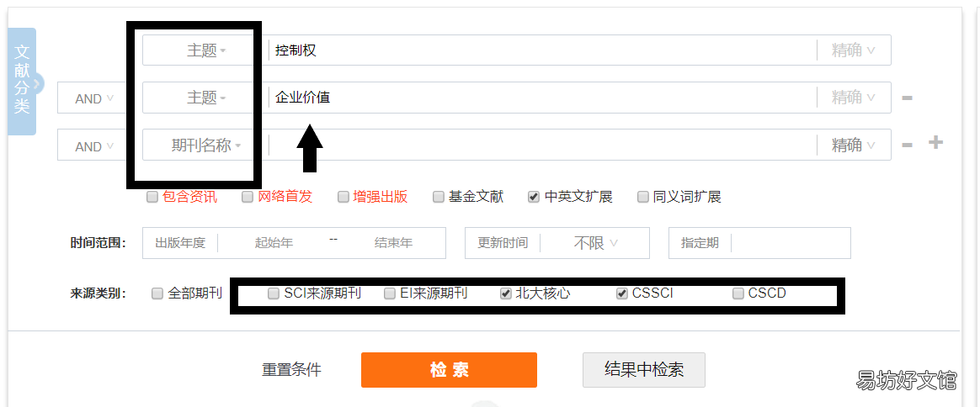The height and width of the screenshot is (407, 980).
Task: Click the empty 期刊名称 search input
Action: coord(542,145)
